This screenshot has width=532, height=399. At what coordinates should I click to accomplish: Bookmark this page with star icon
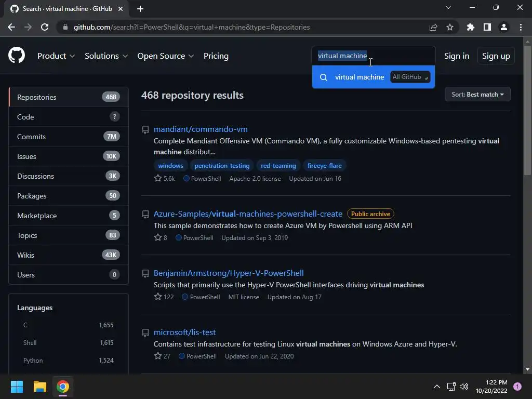[450, 27]
